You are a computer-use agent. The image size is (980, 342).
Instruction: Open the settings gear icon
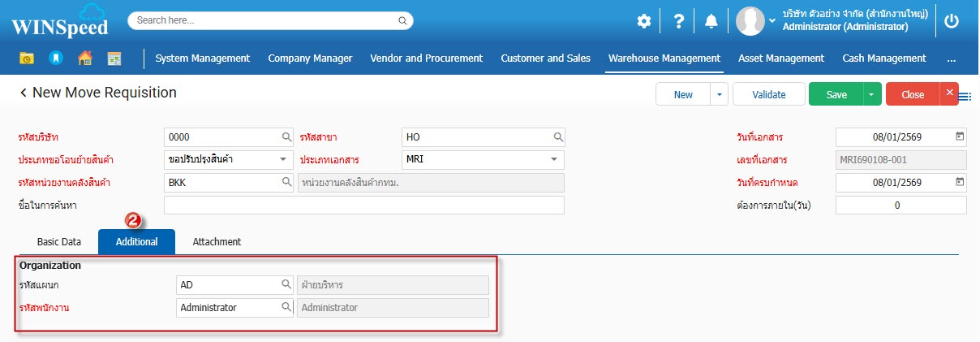click(x=643, y=22)
